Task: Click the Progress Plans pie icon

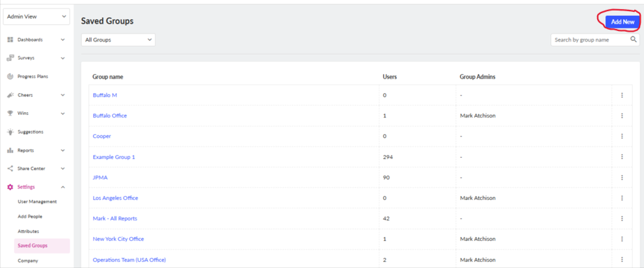Action: pos(11,77)
